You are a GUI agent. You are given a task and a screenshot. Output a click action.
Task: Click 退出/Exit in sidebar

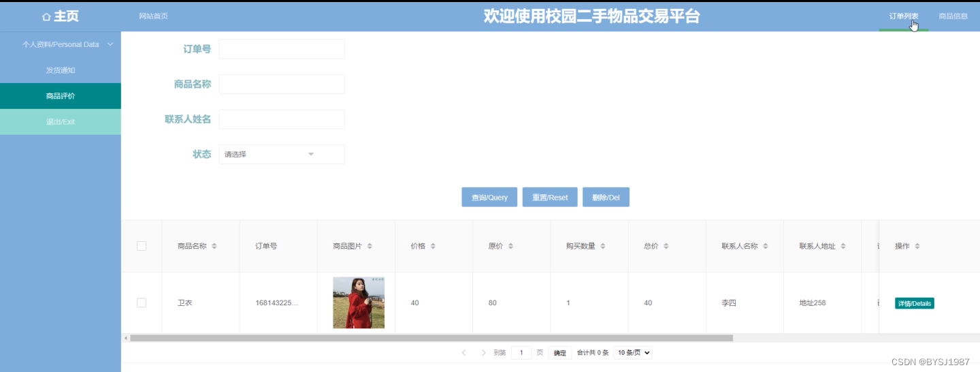click(x=61, y=122)
